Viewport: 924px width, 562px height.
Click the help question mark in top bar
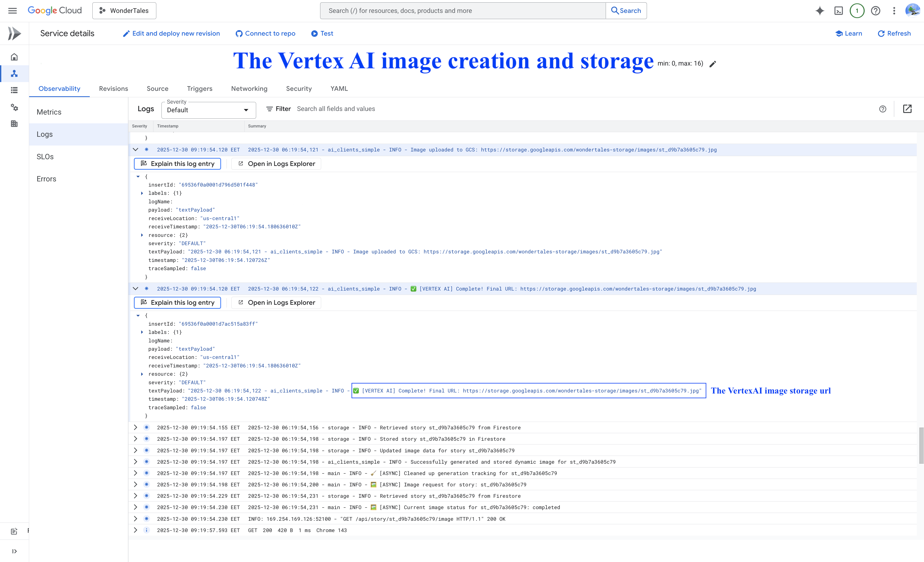click(x=876, y=11)
